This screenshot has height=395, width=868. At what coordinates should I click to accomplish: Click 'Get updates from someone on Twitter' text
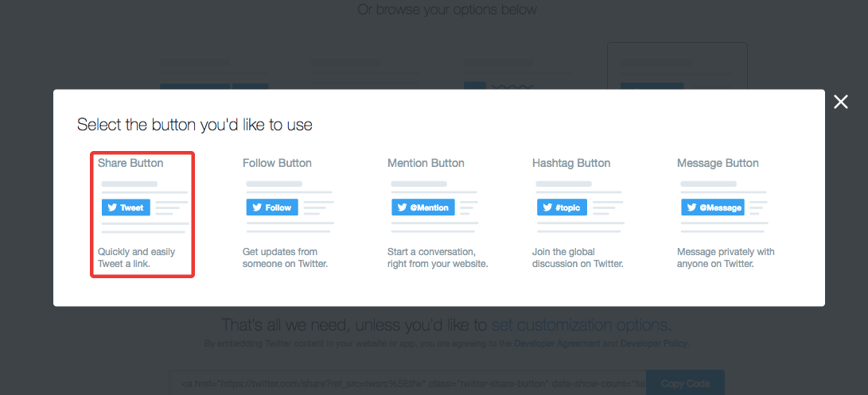coord(285,258)
